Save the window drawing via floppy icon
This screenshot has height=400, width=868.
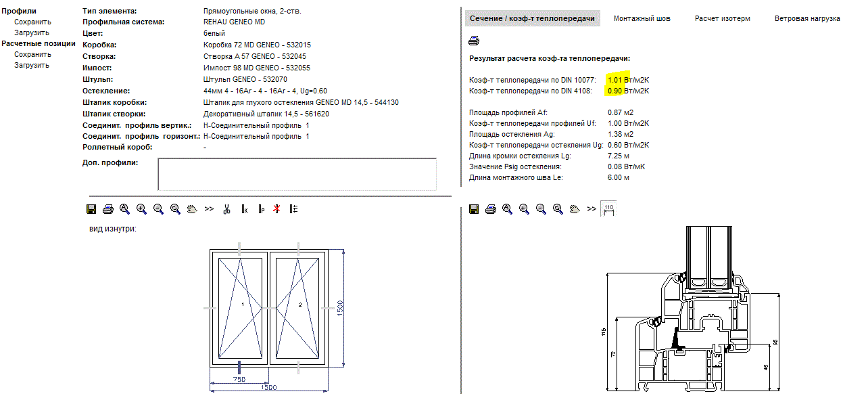[91, 209]
